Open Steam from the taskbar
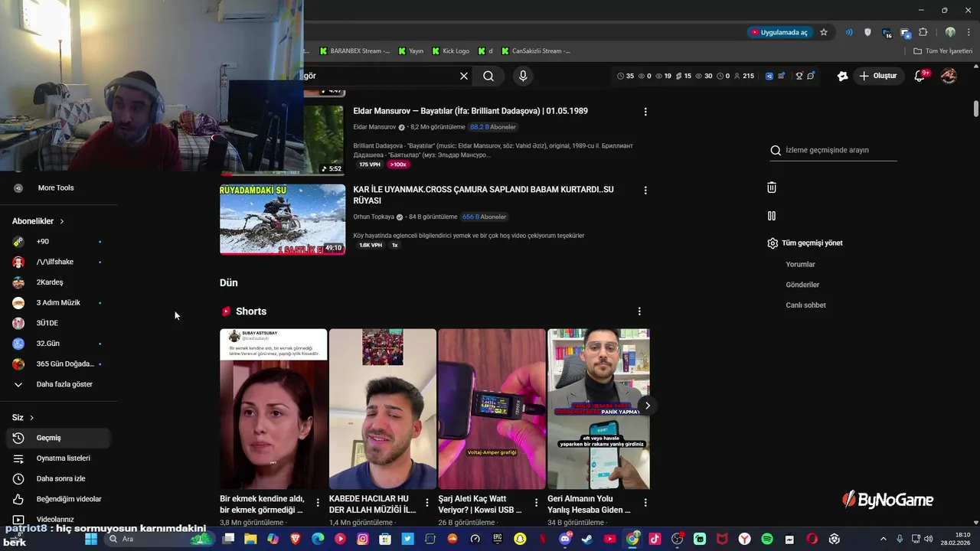This screenshot has height=551, width=980. pos(587,539)
